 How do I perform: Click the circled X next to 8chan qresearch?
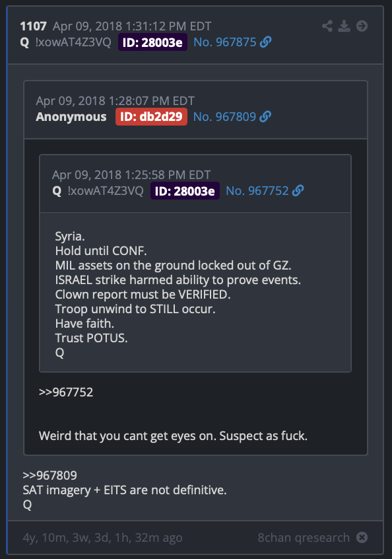[362, 537]
